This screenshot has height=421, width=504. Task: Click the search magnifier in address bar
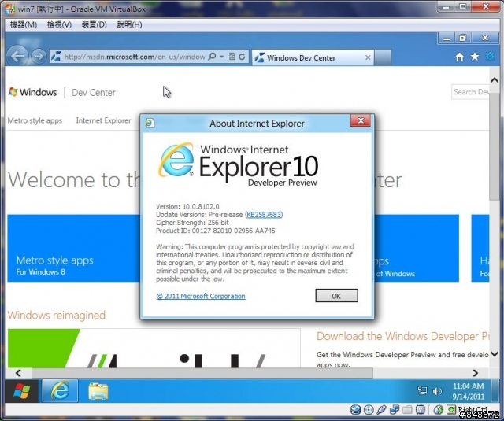click(212, 57)
